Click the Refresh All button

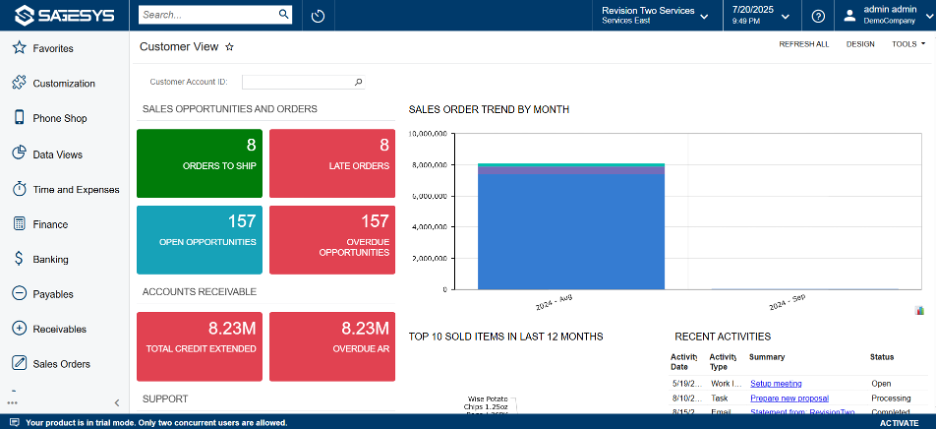[803, 44]
